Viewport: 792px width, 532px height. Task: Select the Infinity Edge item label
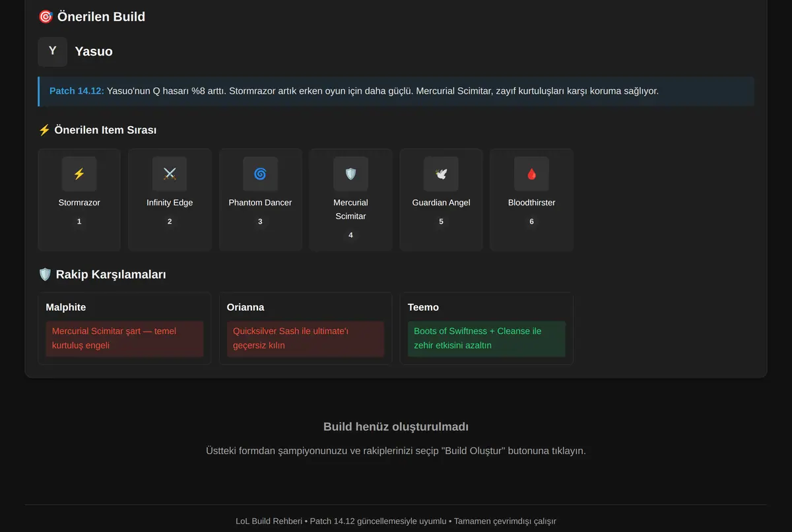[x=170, y=203]
